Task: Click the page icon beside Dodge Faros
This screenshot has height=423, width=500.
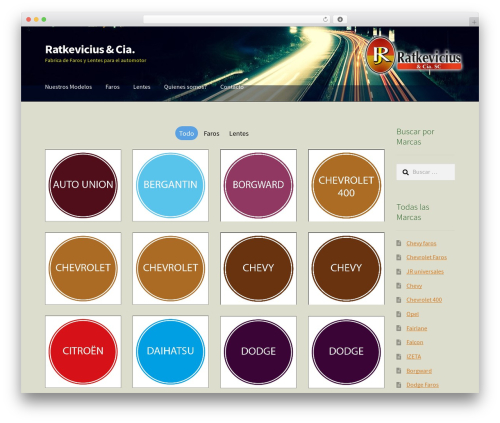Action: [x=399, y=385]
